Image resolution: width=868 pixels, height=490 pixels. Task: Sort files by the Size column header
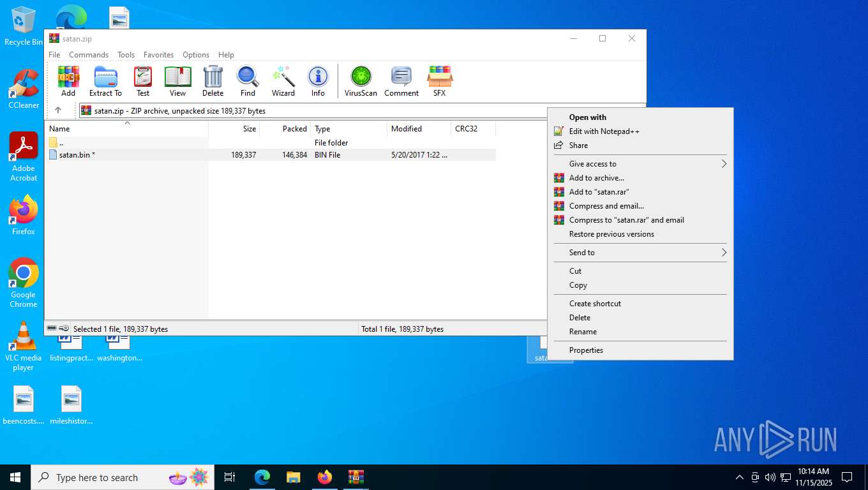coord(234,129)
